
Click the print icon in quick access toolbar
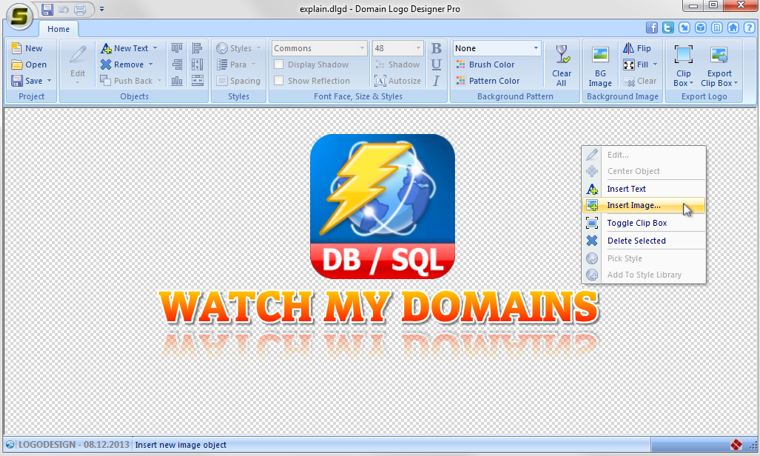80,9
